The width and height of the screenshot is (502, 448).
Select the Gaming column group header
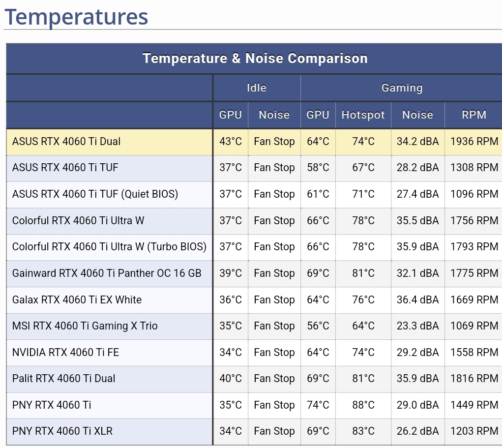pyautogui.click(x=402, y=88)
